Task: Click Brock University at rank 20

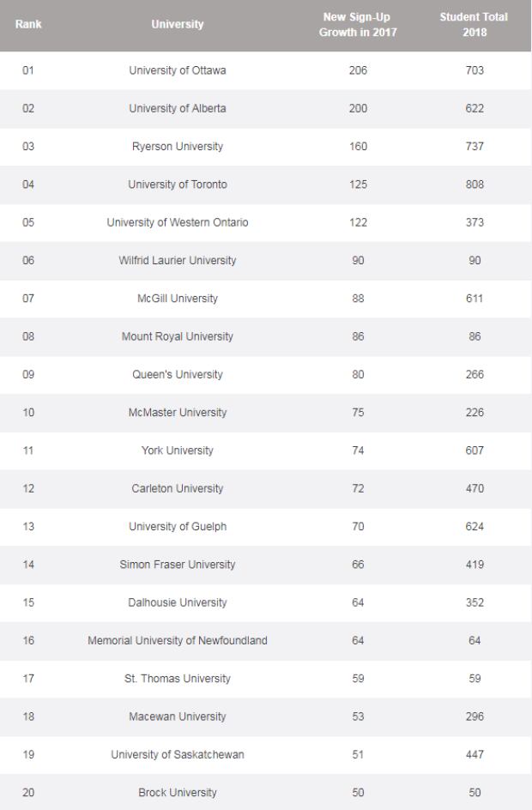Action: pyautogui.click(x=177, y=793)
